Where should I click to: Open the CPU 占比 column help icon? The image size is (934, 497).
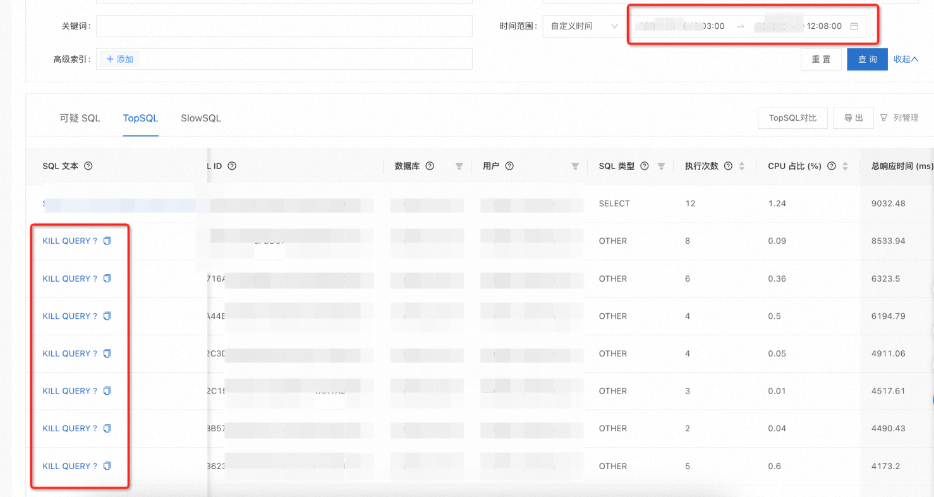pyautogui.click(x=832, y=166)
